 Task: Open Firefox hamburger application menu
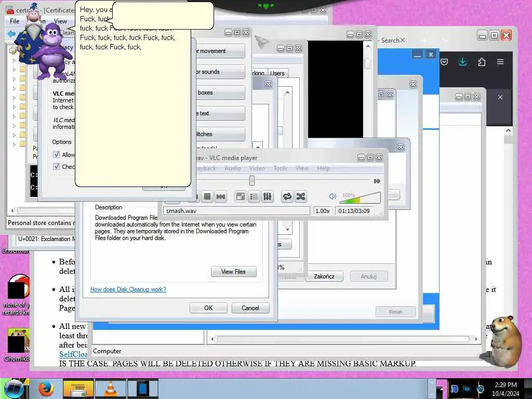point(500,62)
